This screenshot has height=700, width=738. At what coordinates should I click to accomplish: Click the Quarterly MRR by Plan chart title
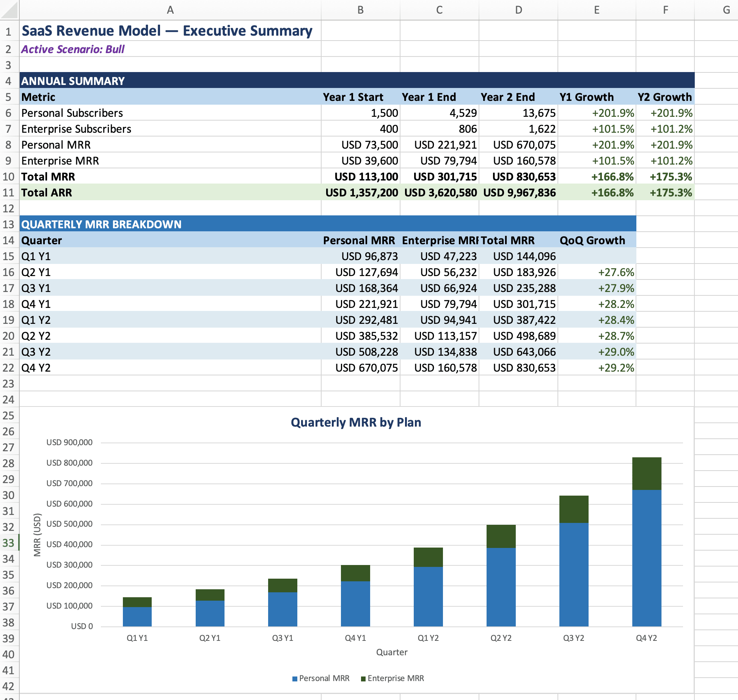click(356, 422)
